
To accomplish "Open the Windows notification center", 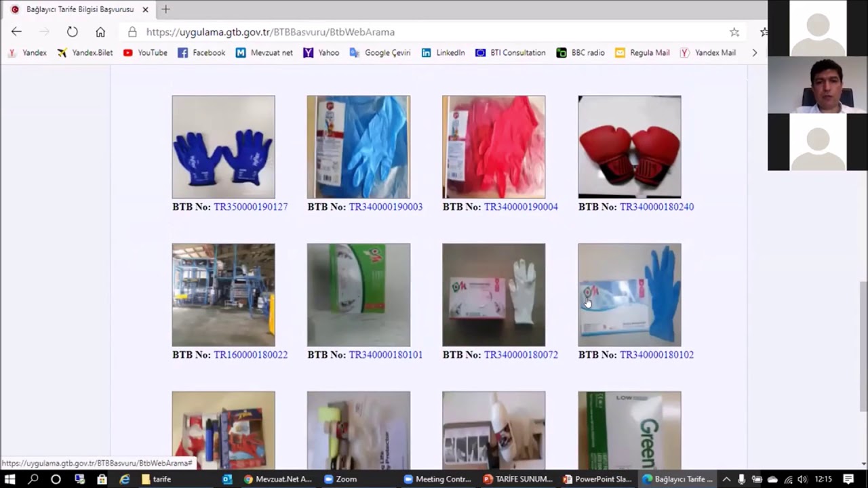I will [848, 479].
